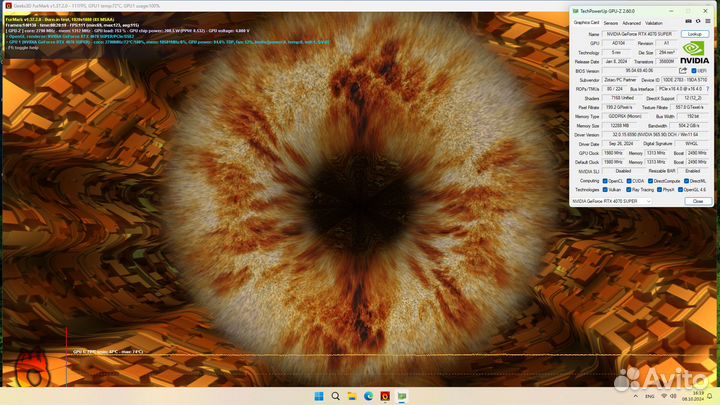The image size is (720, 405).
Task: Click the Subvendor field Zotac/PC Partner
Action: (x=620, y=80)
